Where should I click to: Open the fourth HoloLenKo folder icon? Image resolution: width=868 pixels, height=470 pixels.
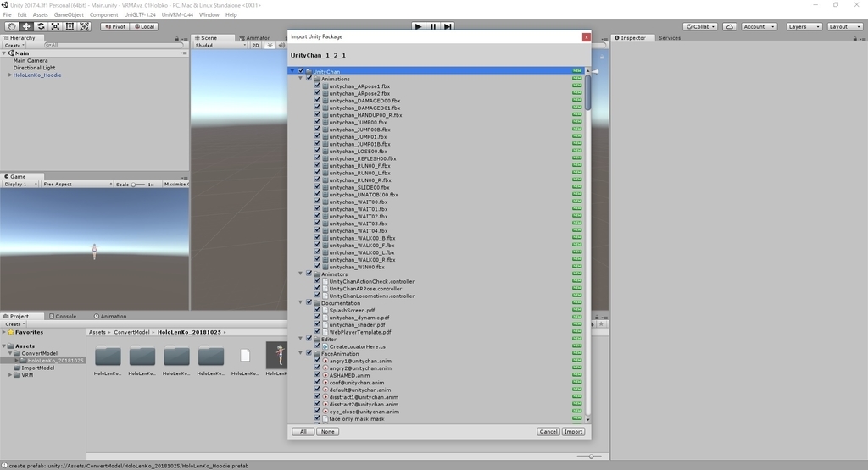[x=211, y=356]
